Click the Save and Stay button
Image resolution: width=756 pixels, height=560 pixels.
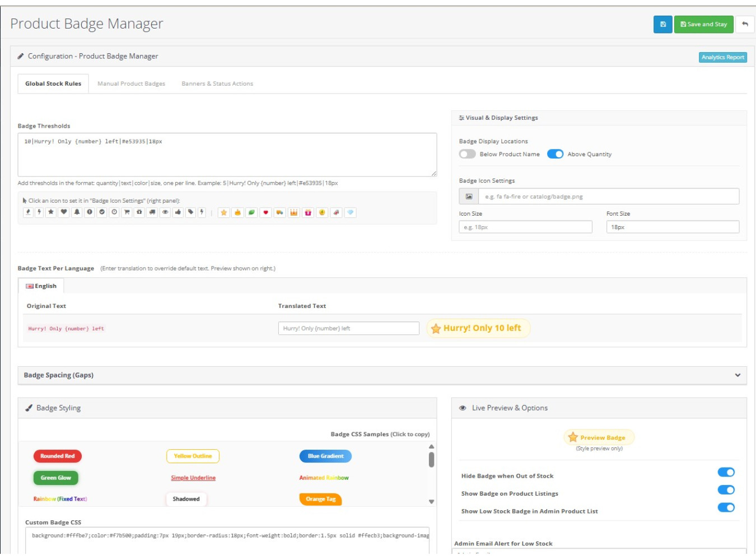[x=703, y=24]
